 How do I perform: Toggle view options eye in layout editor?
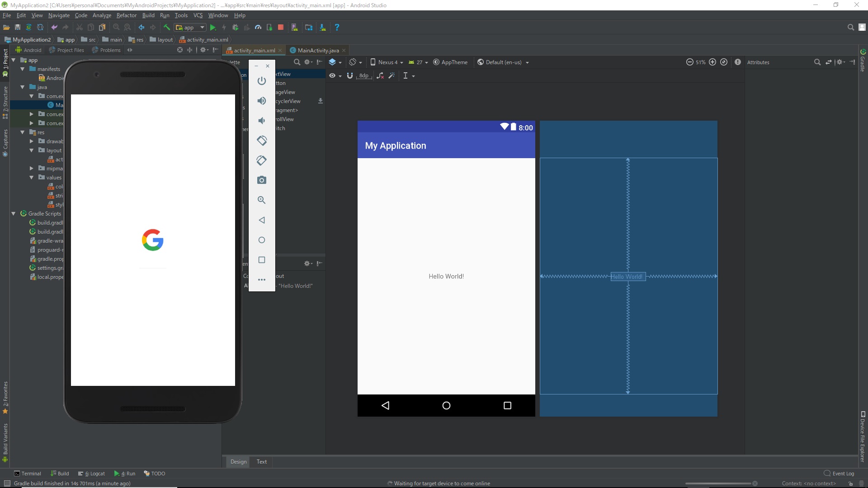[335, 75]
